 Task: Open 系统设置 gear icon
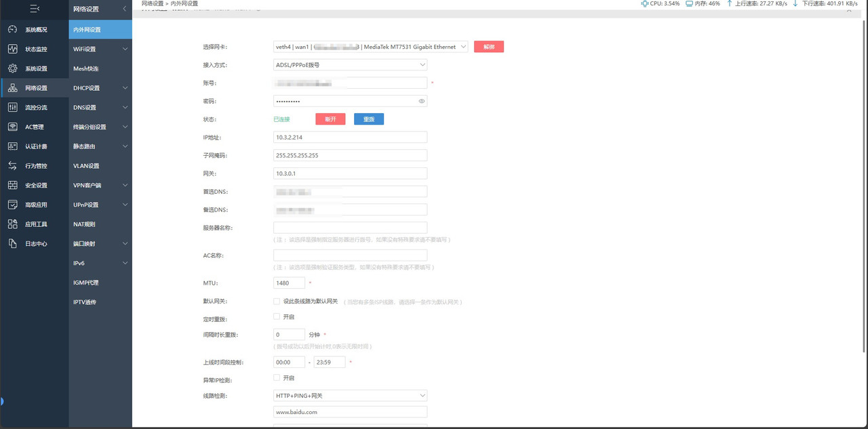(13, 68)
